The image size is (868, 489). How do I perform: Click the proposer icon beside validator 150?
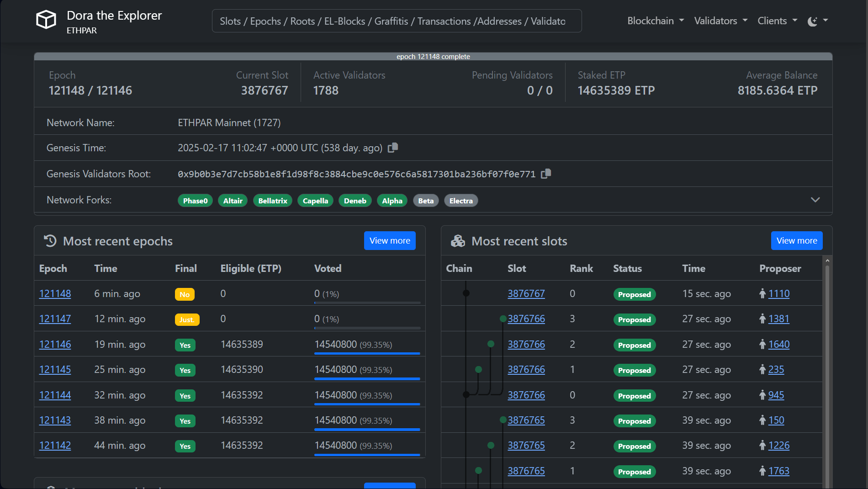[x=762, y=420]
